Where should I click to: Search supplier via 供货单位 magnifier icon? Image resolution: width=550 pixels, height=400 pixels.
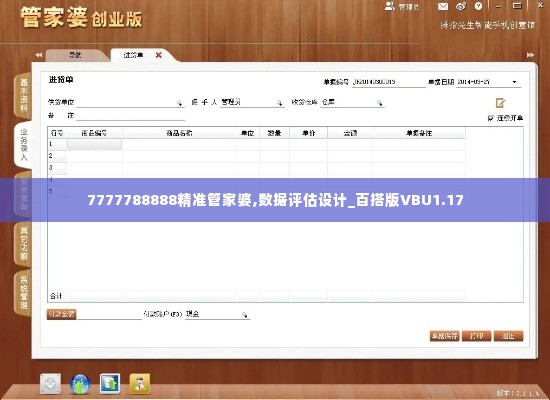coord(179,103)
